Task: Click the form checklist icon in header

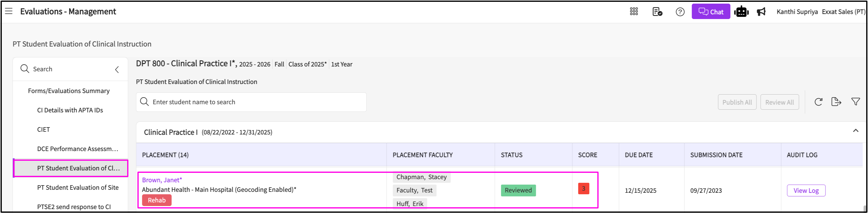Action: click(657, 12)
